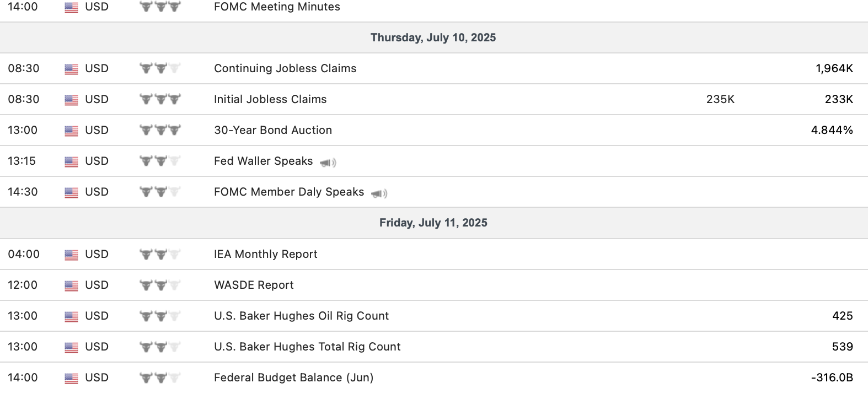Click the US flag in Continuing Jobless Claims row

click(x=71, y=69)
